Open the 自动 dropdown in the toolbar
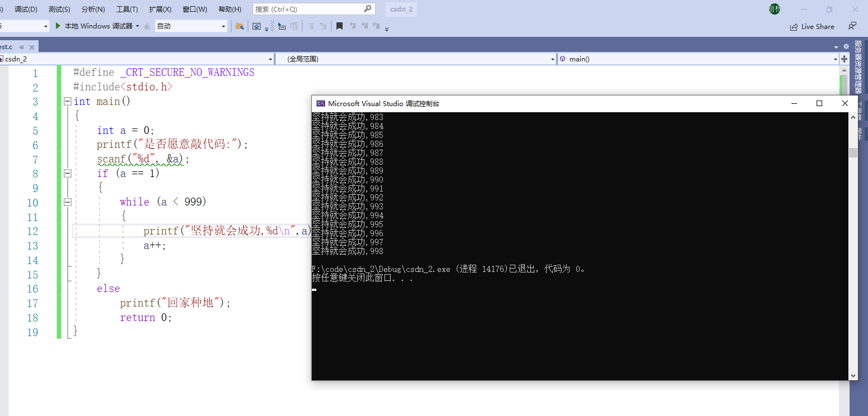The image size is (868, 416). pyautogui.click(x=191, y=26)
